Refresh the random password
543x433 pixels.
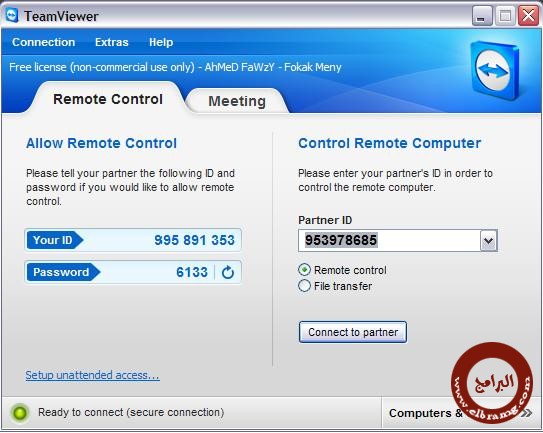click(228, 272)
